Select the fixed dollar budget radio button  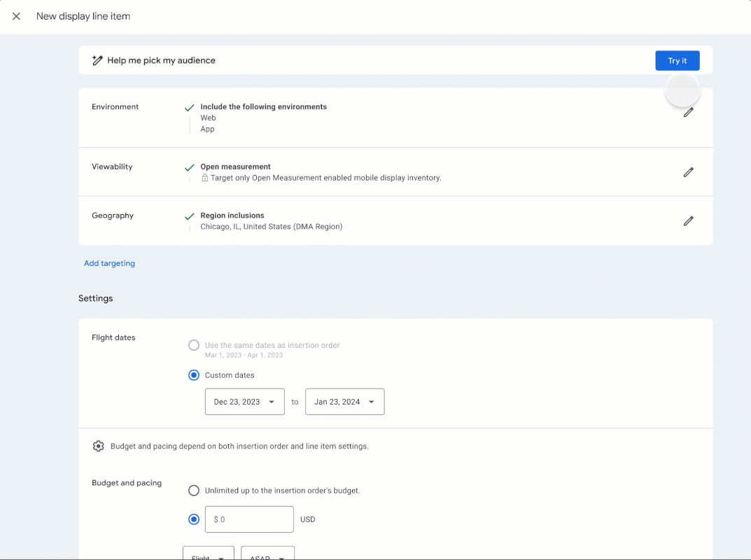click(193, 519)
